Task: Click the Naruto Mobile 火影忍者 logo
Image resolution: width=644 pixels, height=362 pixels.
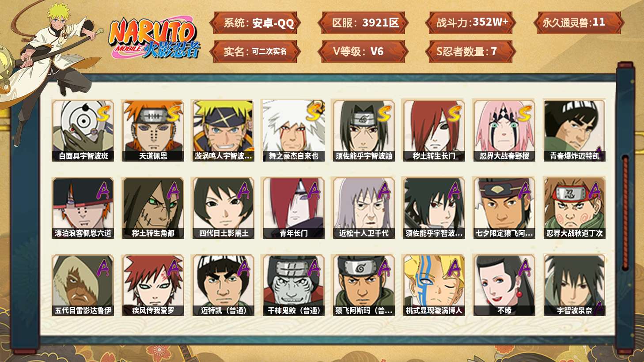Action: pos(155,38)
